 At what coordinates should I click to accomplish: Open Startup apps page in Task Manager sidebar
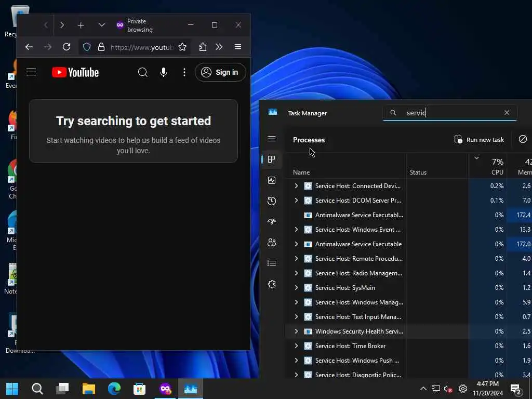[x=271, y=221]
